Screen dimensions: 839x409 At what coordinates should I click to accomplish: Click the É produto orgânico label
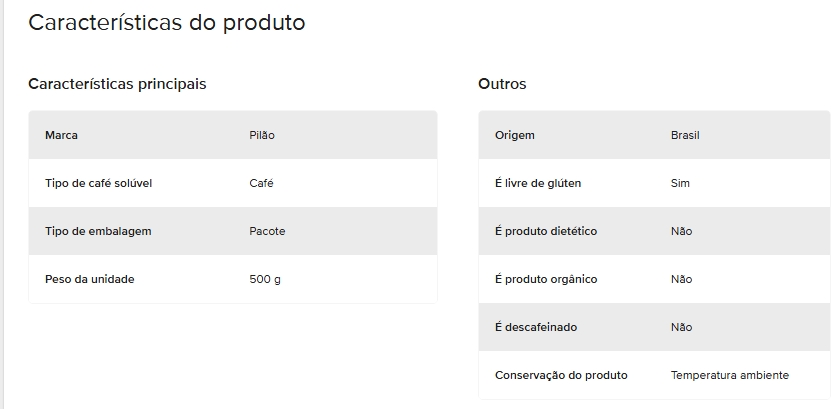click(546, 279)
